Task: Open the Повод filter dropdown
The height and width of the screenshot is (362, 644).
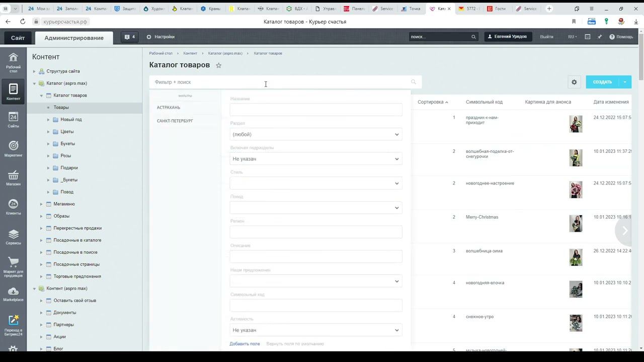Action: click(316, 208)
